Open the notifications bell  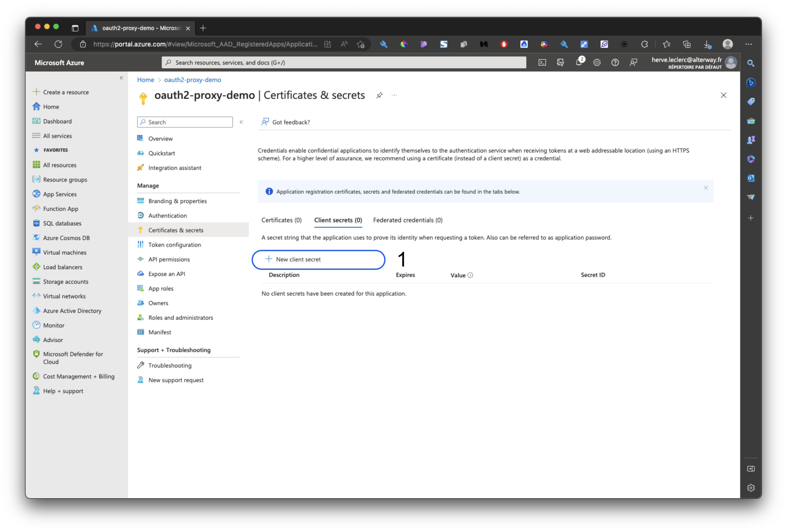coord(579,63)
